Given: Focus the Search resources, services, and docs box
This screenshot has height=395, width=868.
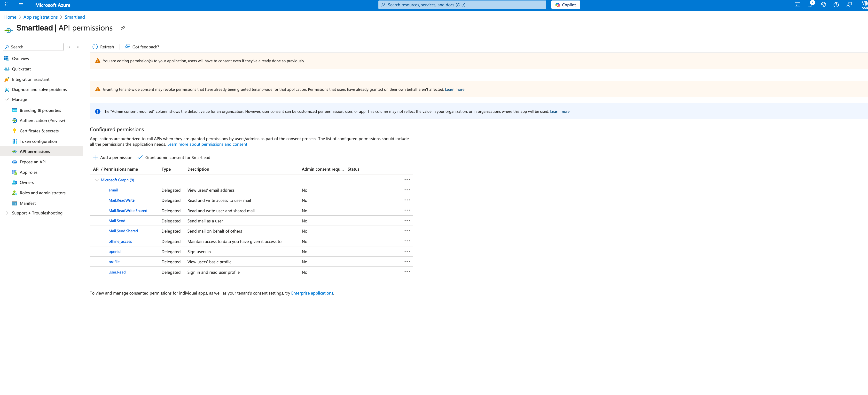Looking at the screenshot, I should pyautogui.click(x=462, y=5).
